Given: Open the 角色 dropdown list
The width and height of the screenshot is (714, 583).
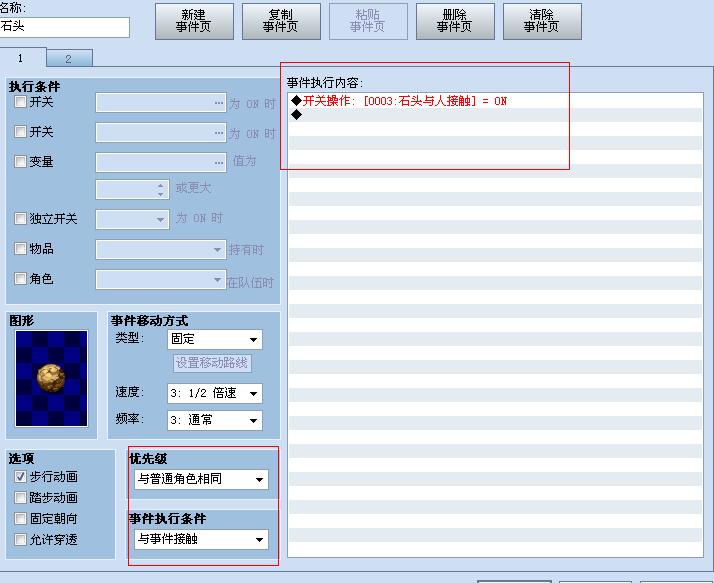Looking at the screenshot, I should 161,279.
